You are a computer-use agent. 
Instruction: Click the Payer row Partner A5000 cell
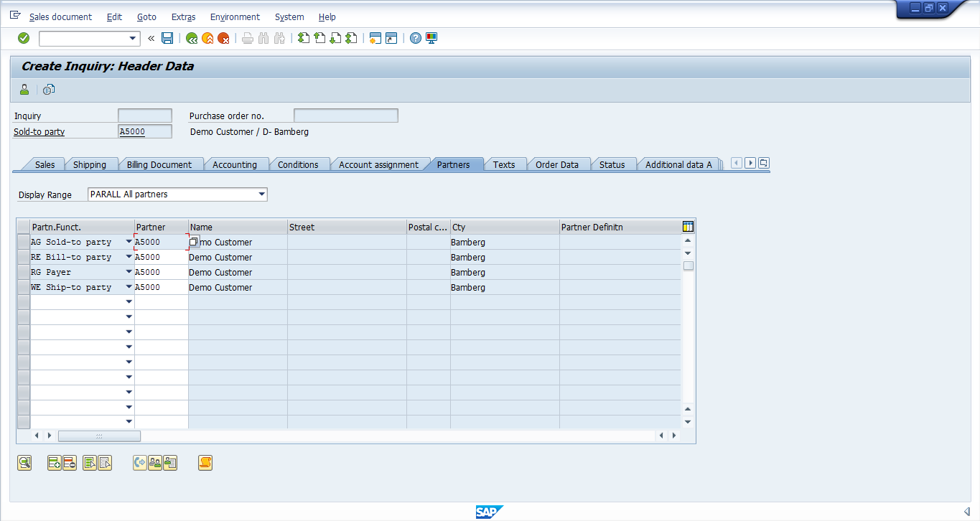point(162,272)
